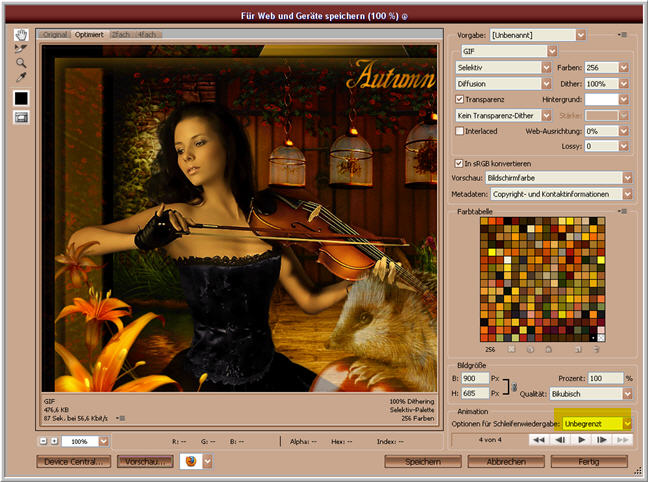Click the Abbrechen button
648x482 pixels.
click(506, 462)
